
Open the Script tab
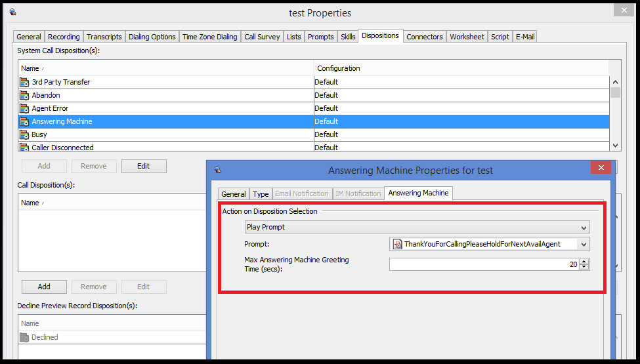coord(500,37)
